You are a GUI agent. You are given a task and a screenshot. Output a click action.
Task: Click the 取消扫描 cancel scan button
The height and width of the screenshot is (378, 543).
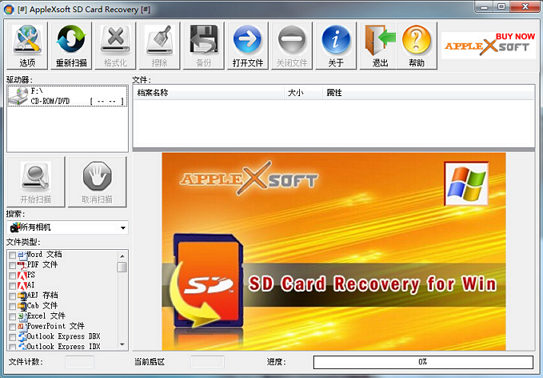[97, 182]
